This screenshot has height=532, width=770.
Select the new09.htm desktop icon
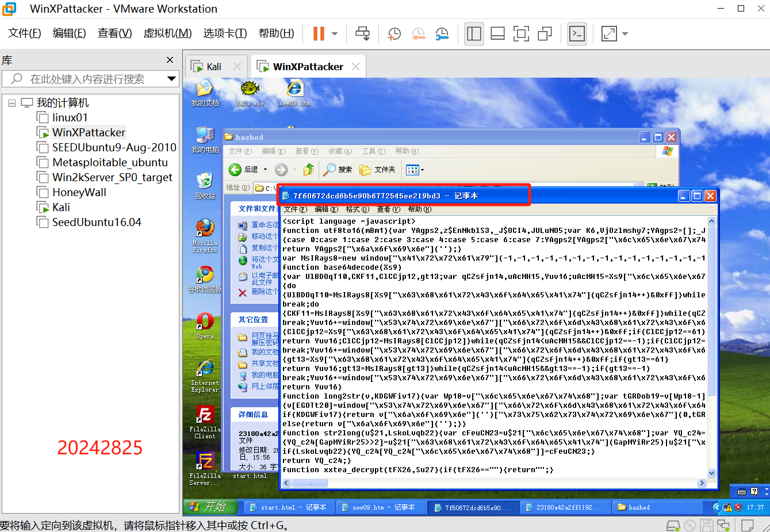tap(294, 93)
